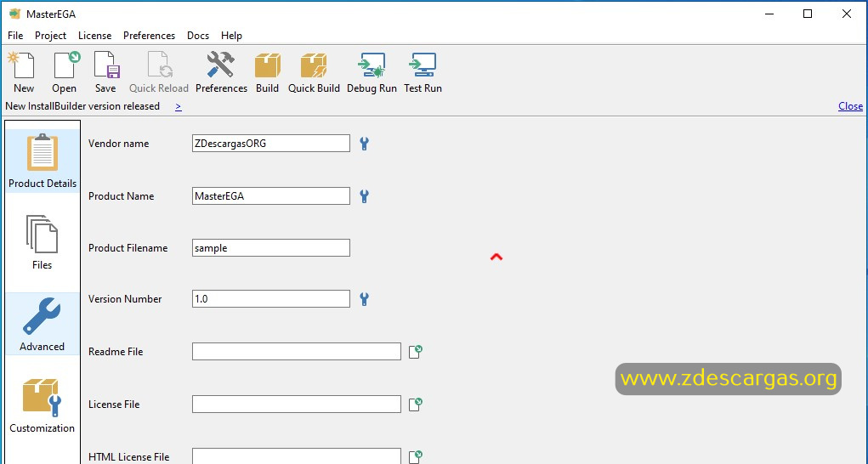Browse for an HTML License File
868x464 pixels.
416,457
